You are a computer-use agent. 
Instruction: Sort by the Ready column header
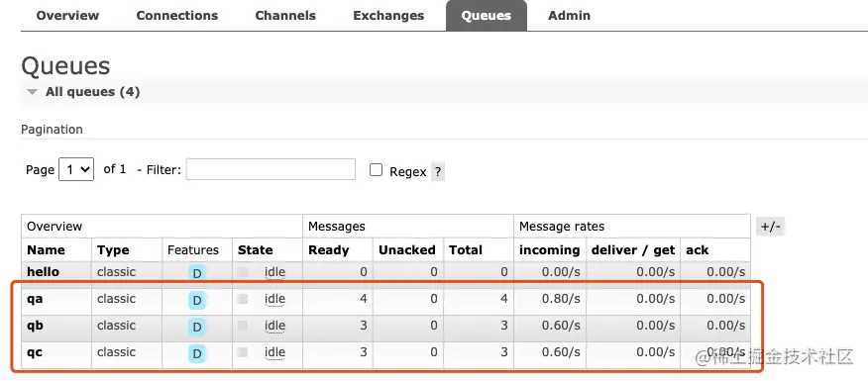[329, 250]
